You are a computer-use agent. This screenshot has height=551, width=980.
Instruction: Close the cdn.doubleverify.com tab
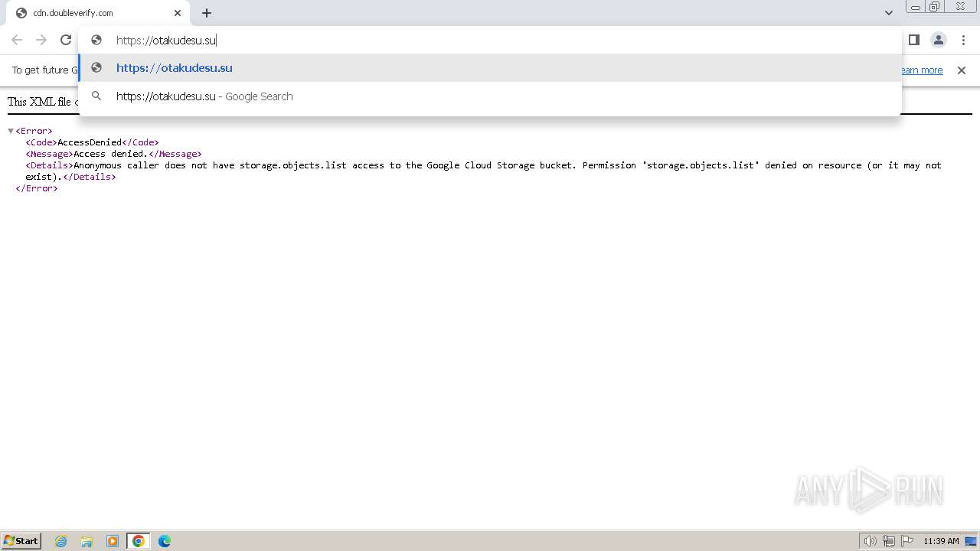click(178, 13)
